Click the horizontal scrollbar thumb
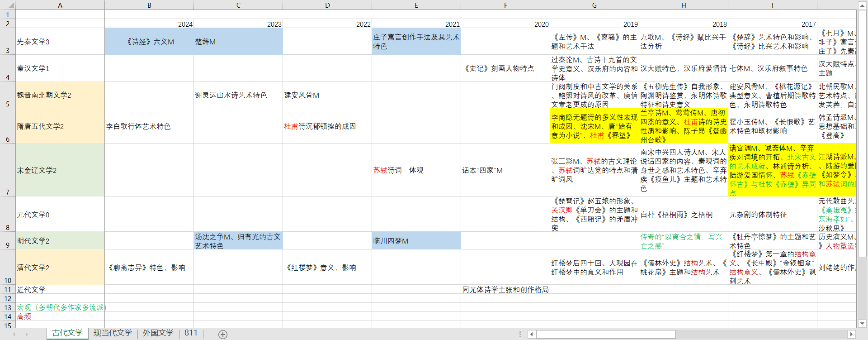868x340 pixels. pyautogui.click(x=605, y=334)
